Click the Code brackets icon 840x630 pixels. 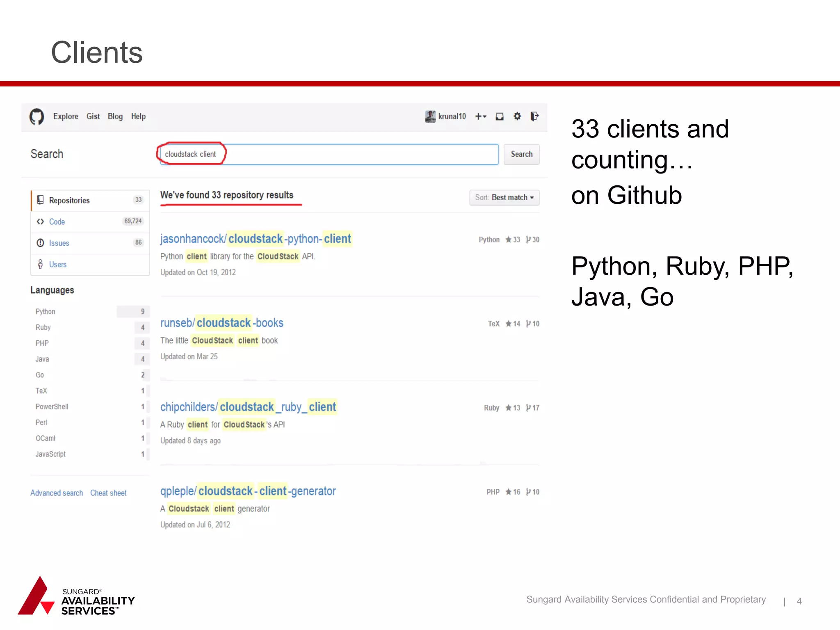[x=40, y=221]
